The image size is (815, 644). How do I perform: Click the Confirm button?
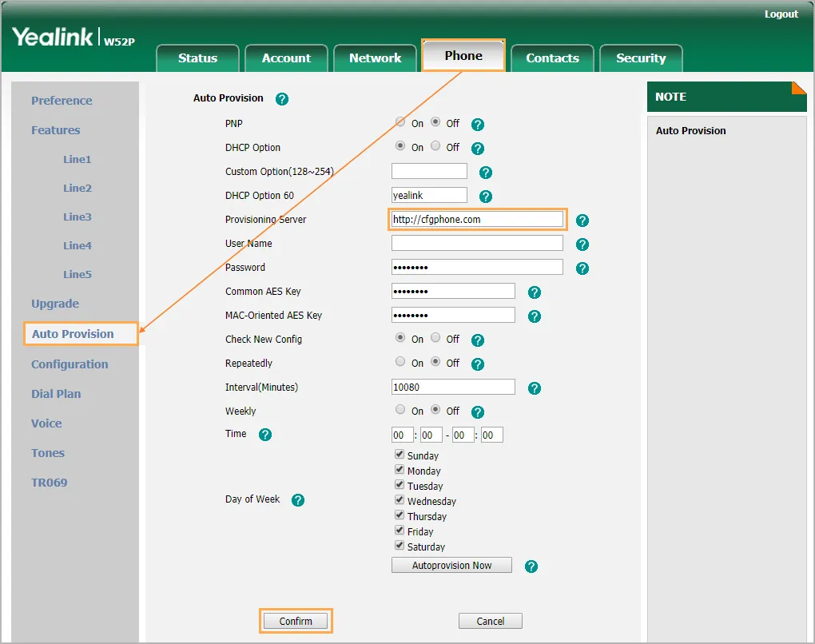pyautogui.click(x=295, y=621)
